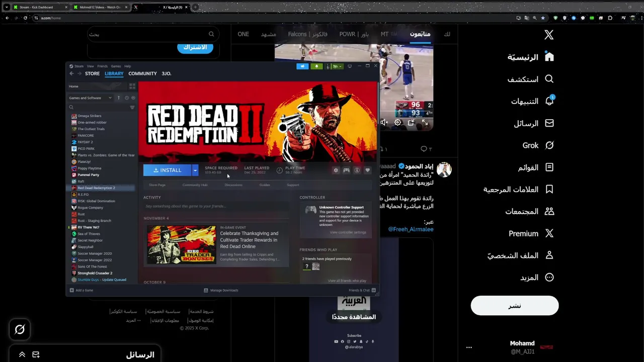Viewport: 644px width, 362px height.
Task: Click the blue INSTALL button
Action: (x=168, y=170)
